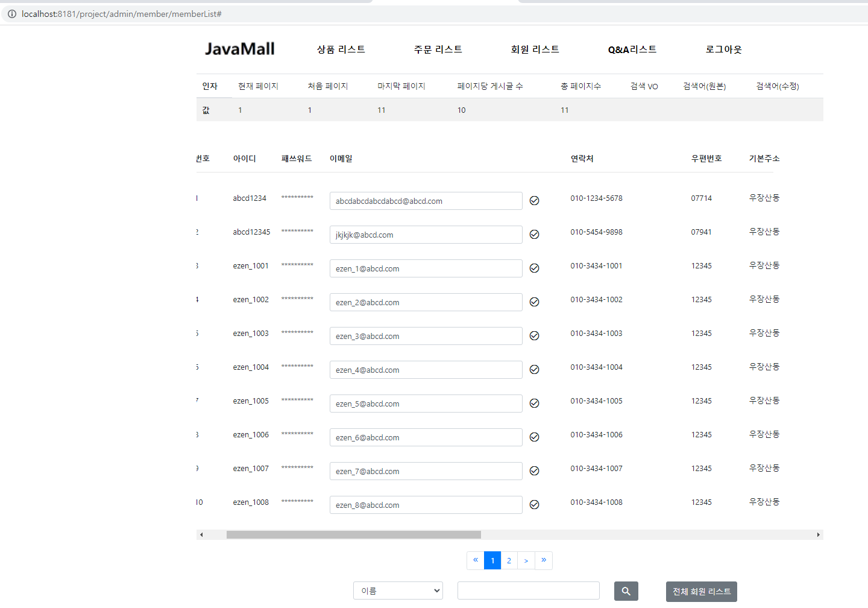Click the browser address bar URL
Image resolution: width=868 pixels, height=608 pixels.
[x=122, y=14]
